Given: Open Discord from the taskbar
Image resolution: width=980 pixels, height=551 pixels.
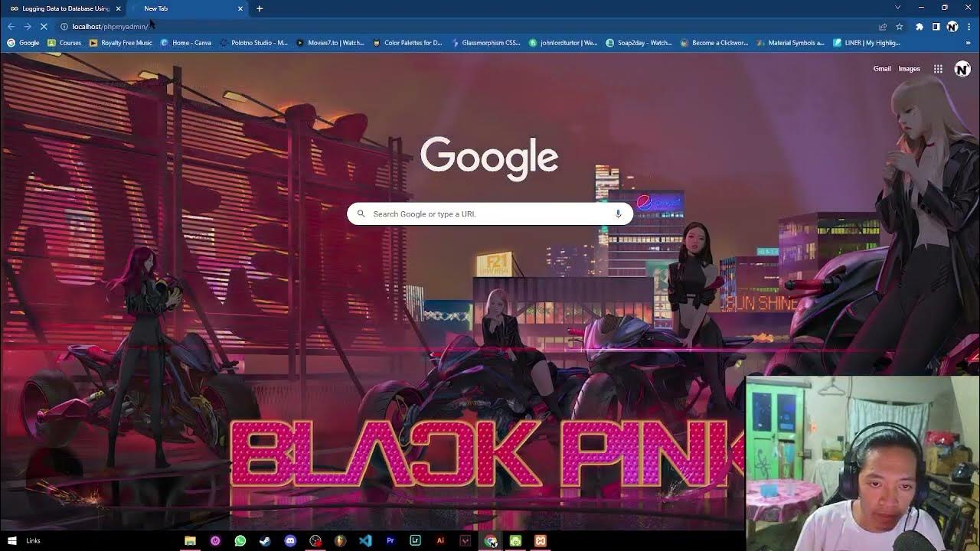Looking at the screenshot, I should [x=290, y=540].
